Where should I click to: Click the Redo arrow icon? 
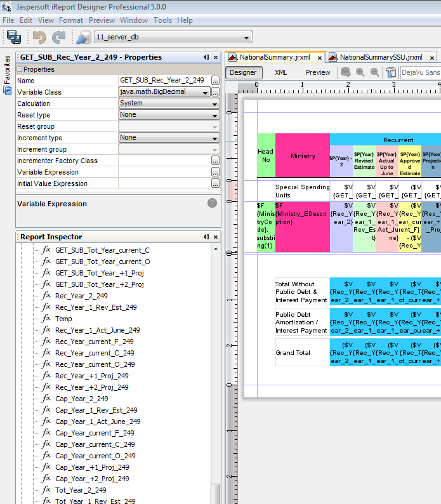click(59, 37)
